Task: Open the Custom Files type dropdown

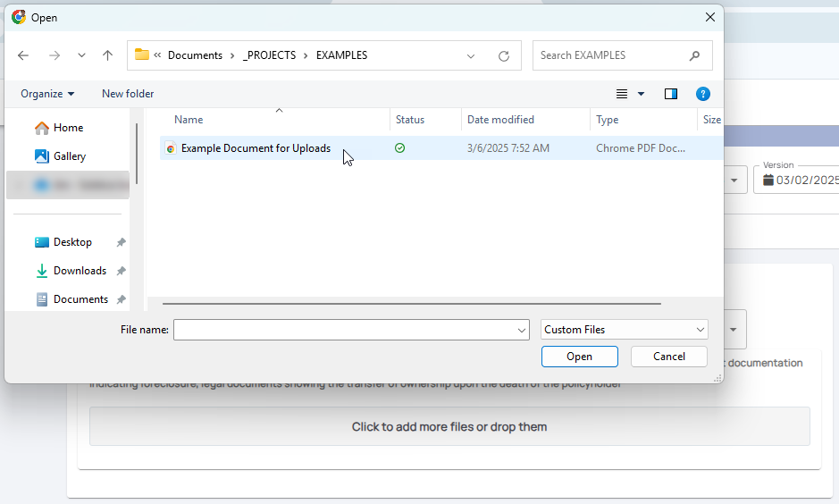Action: point(625,330)
